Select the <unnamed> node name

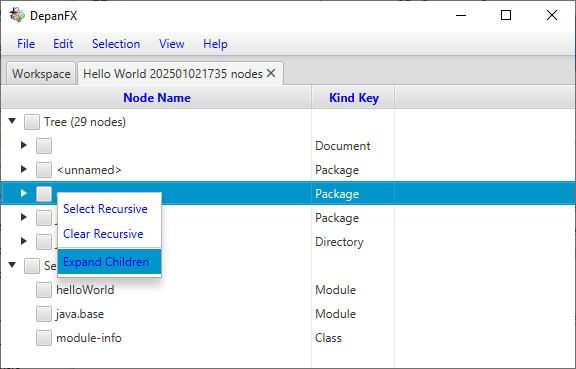click(89, 170)
